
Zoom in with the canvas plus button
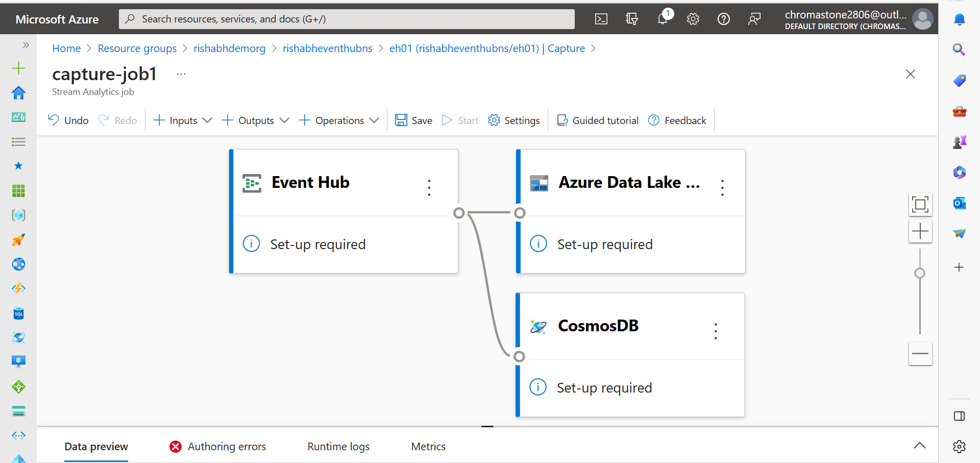[920, 231]
